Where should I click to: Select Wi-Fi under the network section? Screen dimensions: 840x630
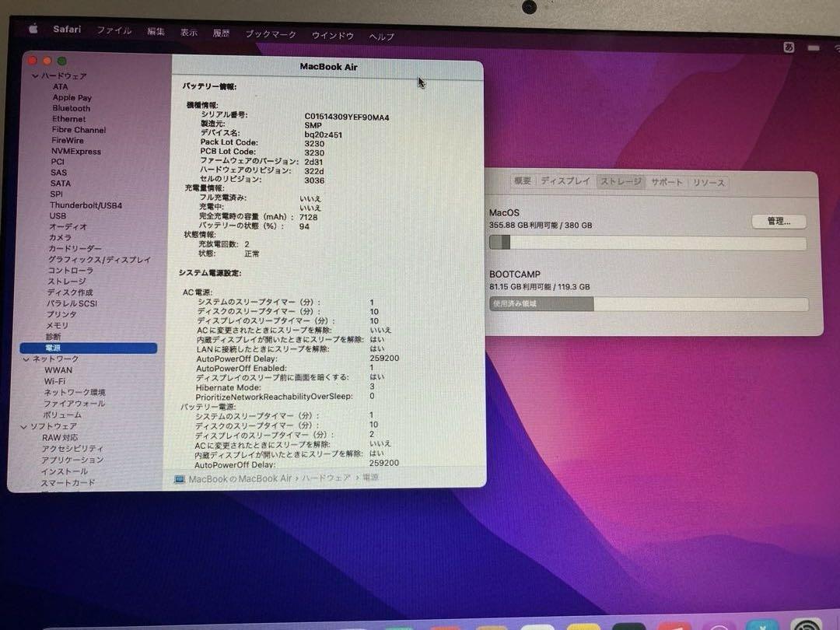pyautogui.click(x=54, y=382)
